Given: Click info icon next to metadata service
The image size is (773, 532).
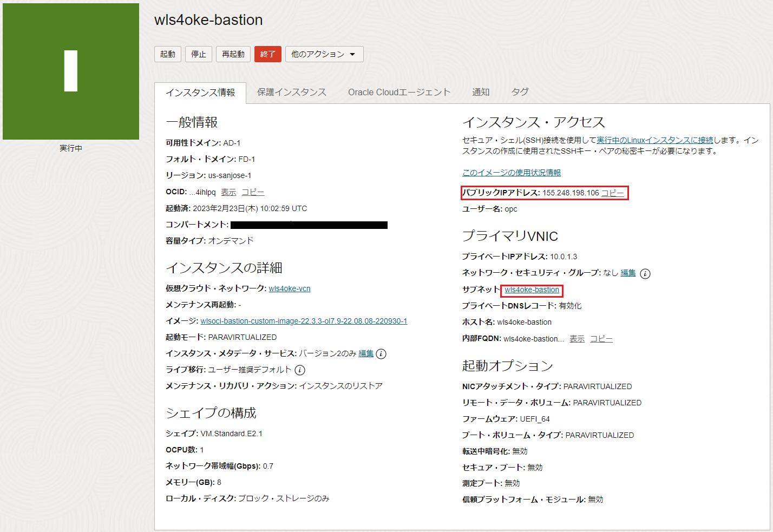Looking at the screenshot, I should pos(381,354).
